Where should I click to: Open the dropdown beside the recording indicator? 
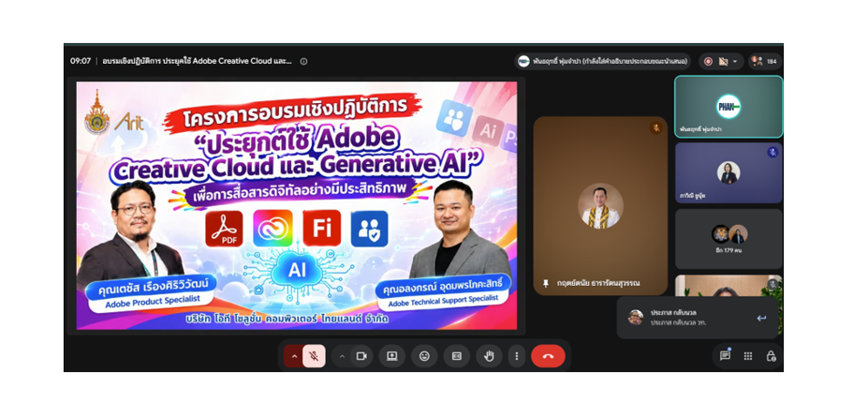coord(735,62)
